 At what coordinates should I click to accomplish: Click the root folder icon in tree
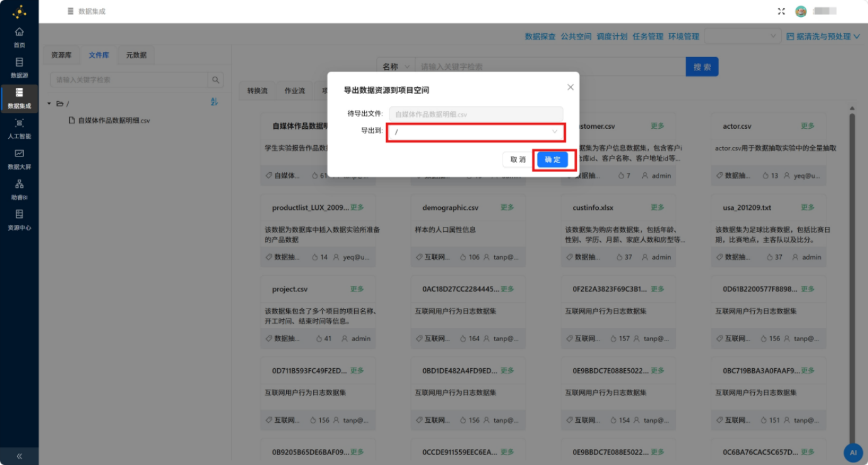(x=60, y=104)
